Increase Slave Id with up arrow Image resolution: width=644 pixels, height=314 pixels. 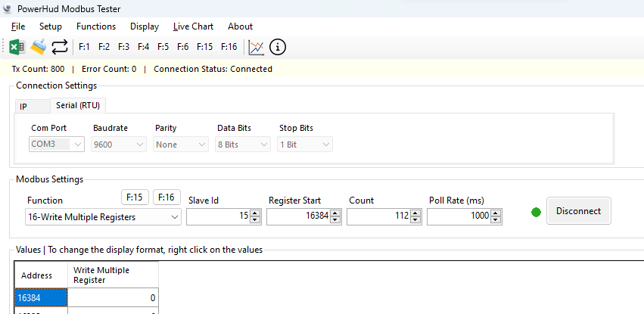pyautogui.click(x=255, y=213)
